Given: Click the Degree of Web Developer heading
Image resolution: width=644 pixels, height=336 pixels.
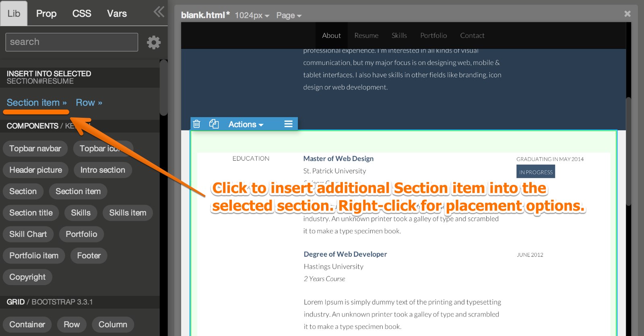Looking at the screenshot, I should [x=345, y=254].
